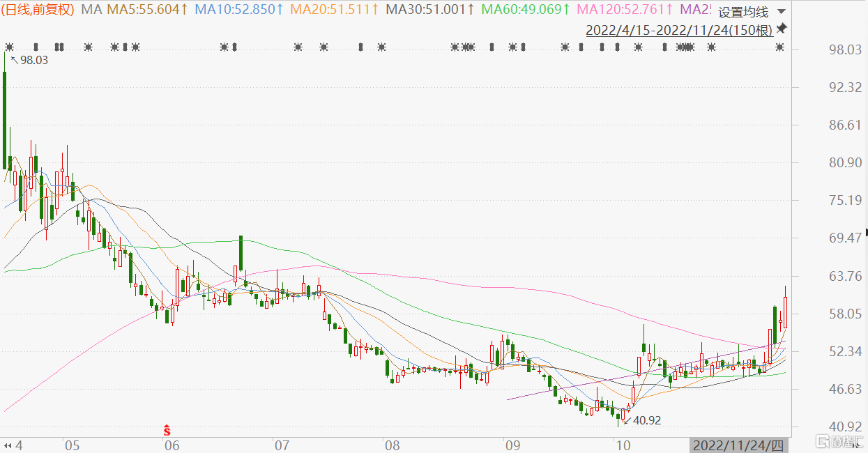Click the double-left rewind arrows beside month 4

(8, 445)
